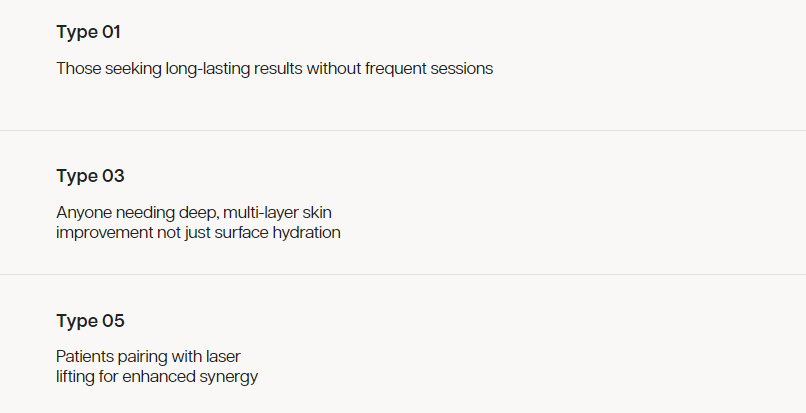Click the line "lifting for enhanced synergy"
Viewport: 806px width, 413px height.
click(157, 377)
